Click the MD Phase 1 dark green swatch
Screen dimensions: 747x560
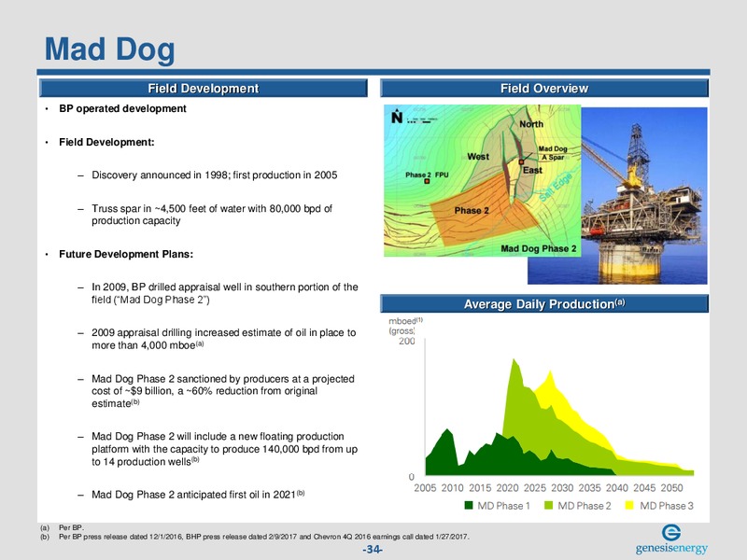point(469,505)
